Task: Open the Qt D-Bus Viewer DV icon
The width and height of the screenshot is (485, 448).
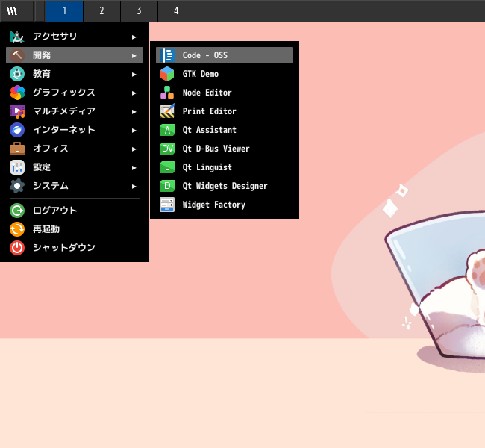Action: [167, 149]
